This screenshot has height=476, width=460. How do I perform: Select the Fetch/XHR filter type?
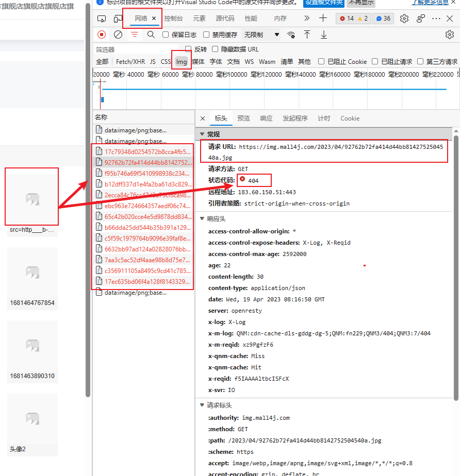[130, 62]
